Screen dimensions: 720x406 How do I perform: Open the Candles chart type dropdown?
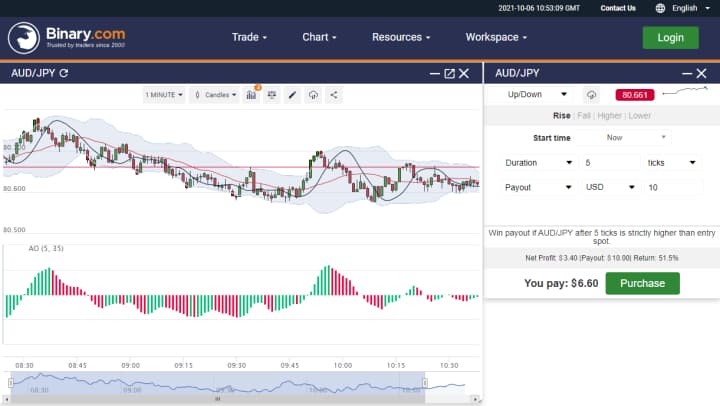click(x=215, y=95)
